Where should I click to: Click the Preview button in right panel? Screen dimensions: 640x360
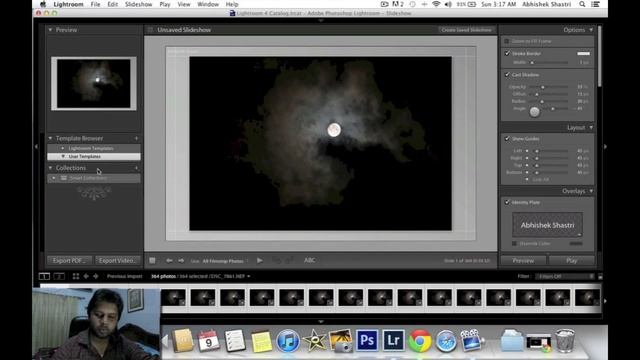(523, 260)
